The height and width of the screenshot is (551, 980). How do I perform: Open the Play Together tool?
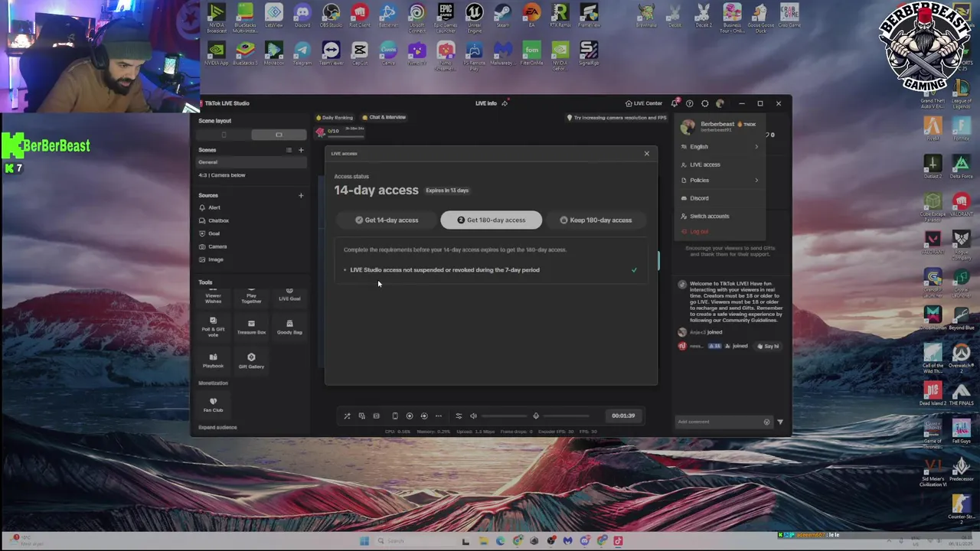(x=251, y=297)
